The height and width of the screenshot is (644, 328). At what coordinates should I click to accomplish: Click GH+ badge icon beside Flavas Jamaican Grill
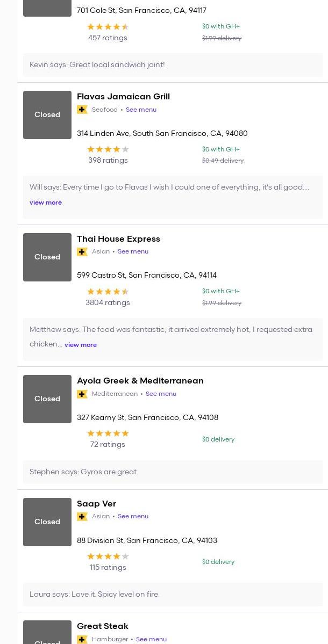(x=82, y=110)
